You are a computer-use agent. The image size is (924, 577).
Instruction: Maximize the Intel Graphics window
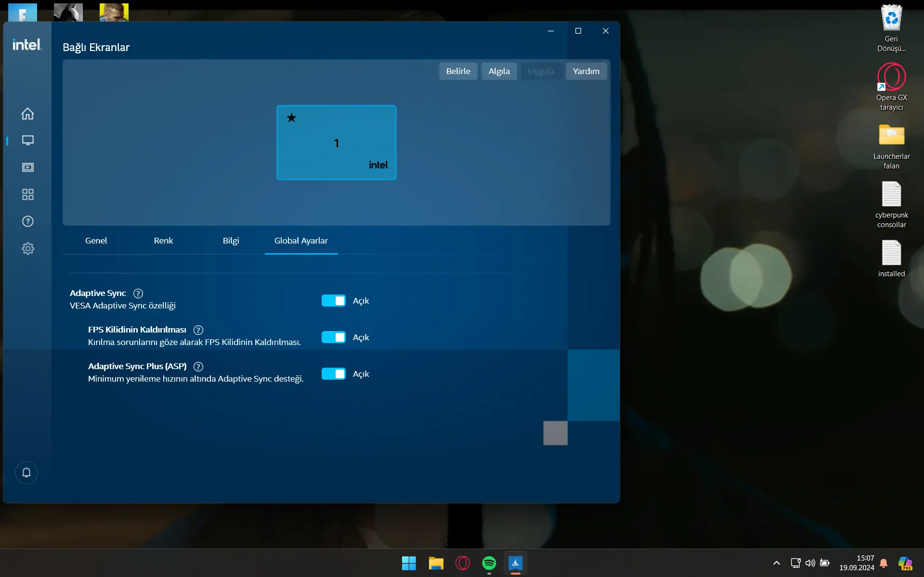(578, 31)
